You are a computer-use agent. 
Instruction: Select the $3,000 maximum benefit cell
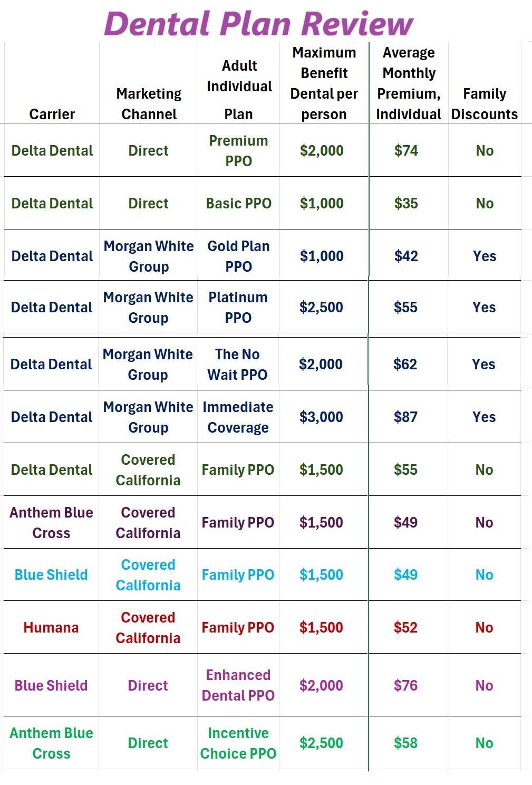[321, 417]
